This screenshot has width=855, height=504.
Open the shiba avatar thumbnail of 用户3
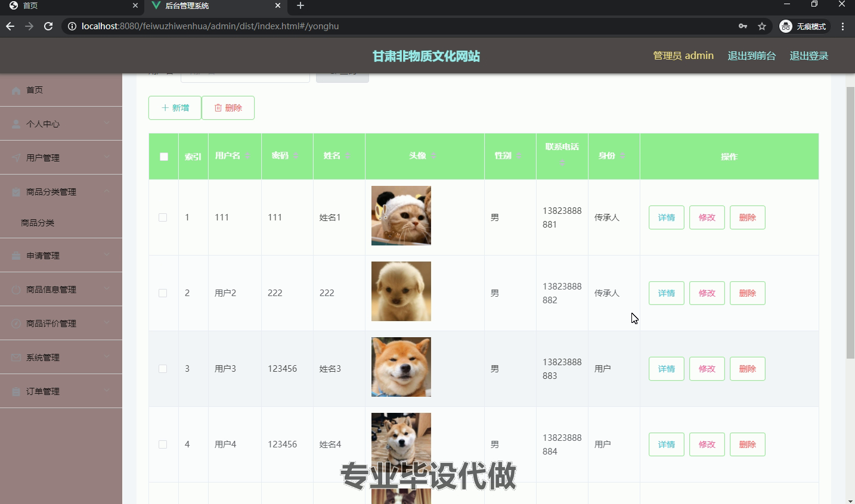click(x=401, y=367)
